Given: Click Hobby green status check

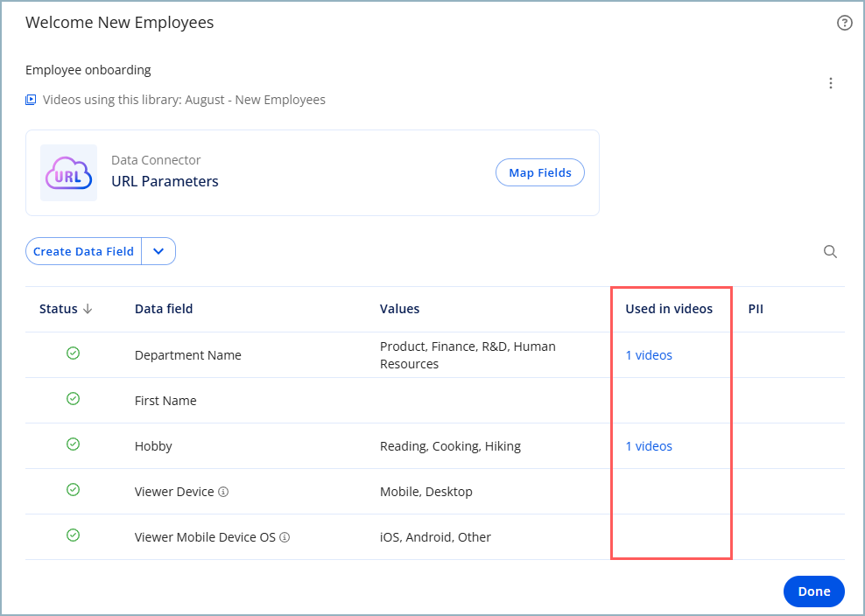Looking at the screenshot, I should (x=73, y=444).
